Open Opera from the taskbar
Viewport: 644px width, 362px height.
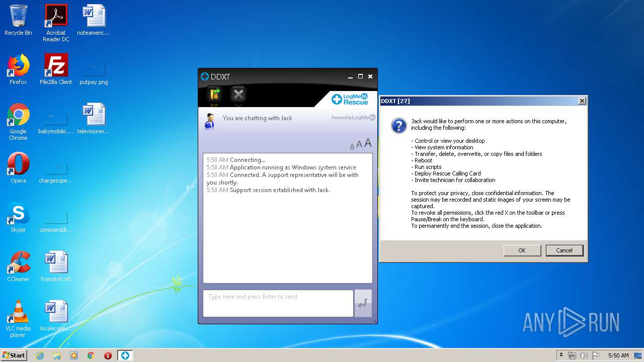pos(108,355)
